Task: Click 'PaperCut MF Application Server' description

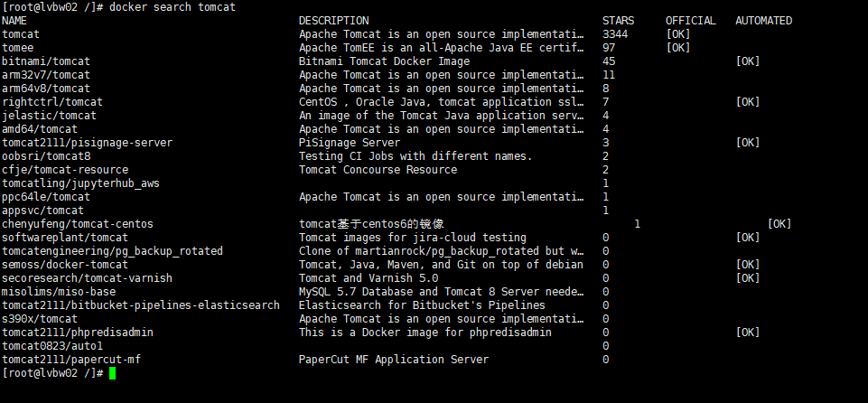Action: point(394,360)
